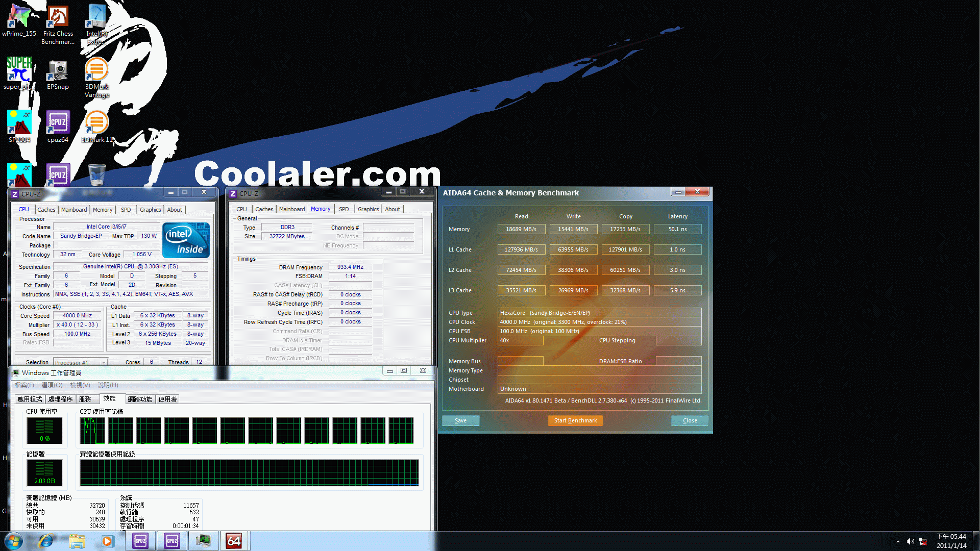Open the volume control tray icon
Screen dimensions: 980x551
[911, 541]
